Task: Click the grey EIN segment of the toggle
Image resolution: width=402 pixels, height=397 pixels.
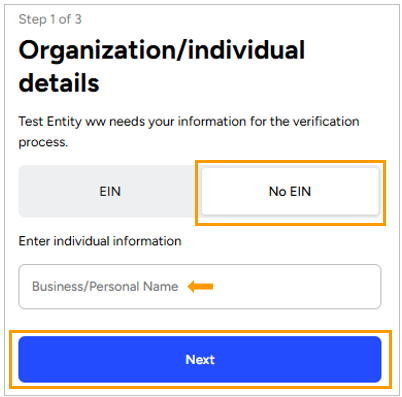Action: [x=110, y=191]
